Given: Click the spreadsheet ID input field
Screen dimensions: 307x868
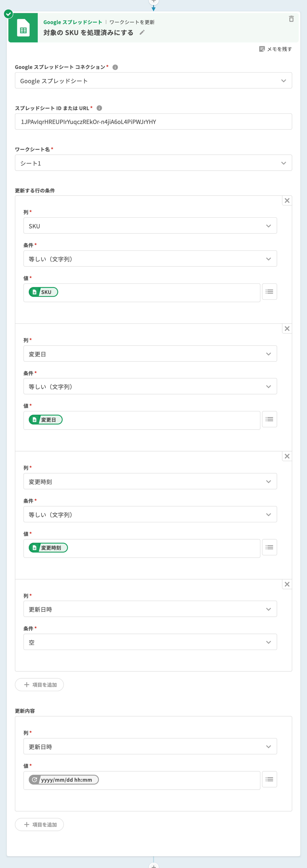Looking at the screenshot, I should pos(153,122).
